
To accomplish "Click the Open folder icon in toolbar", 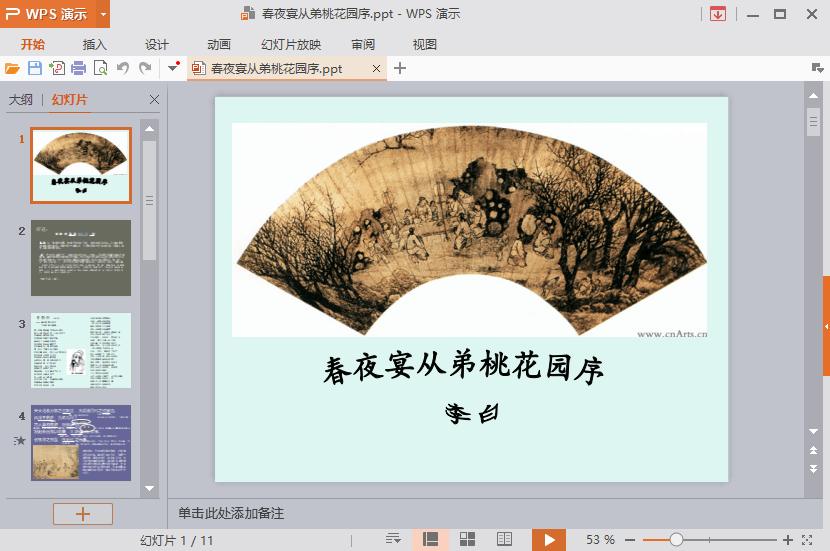I will click(x=12, y=68).
